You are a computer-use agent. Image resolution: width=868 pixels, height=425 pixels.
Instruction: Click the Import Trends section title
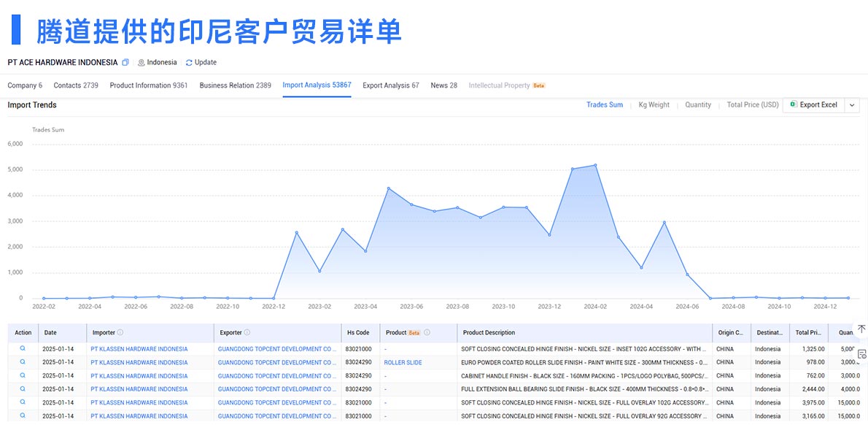click(32, 104)
